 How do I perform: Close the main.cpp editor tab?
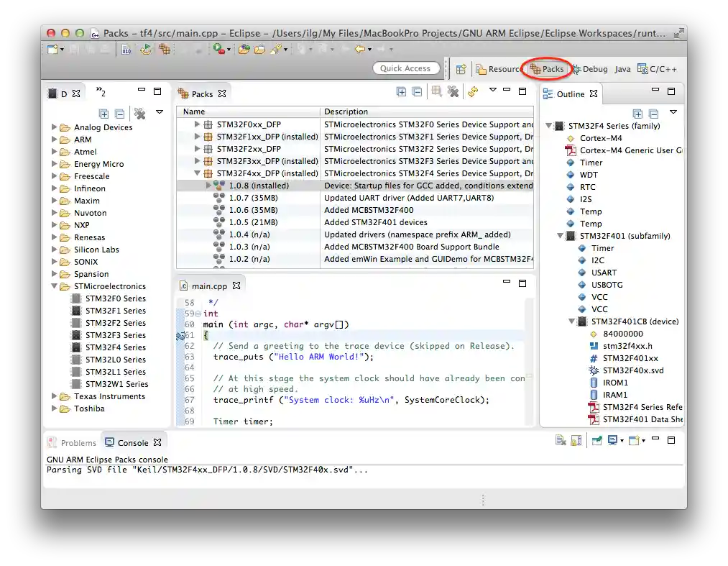tap(235, 286)
